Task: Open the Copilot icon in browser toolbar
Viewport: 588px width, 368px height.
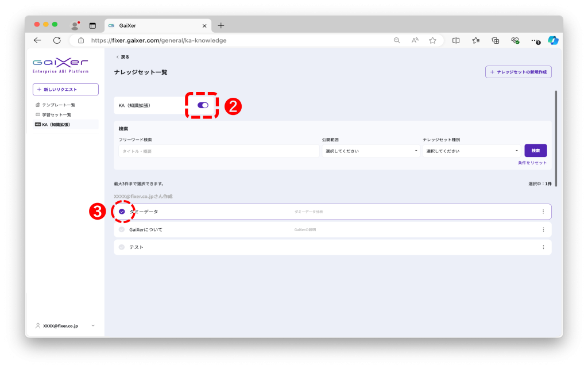Action: click(x=553, y=40)
